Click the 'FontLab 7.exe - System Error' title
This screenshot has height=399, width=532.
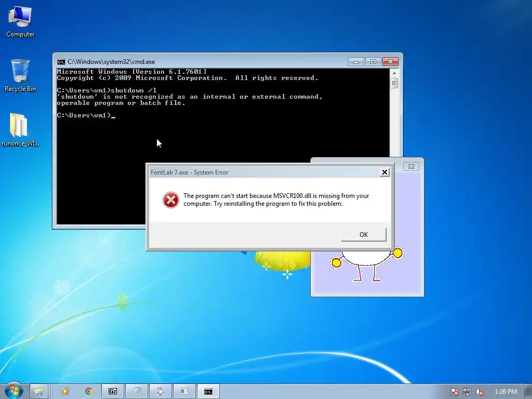189,172
